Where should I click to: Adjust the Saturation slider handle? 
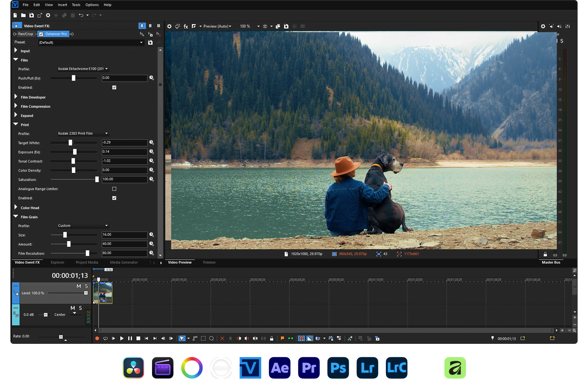pyautogui.click(x=97, y=180)
